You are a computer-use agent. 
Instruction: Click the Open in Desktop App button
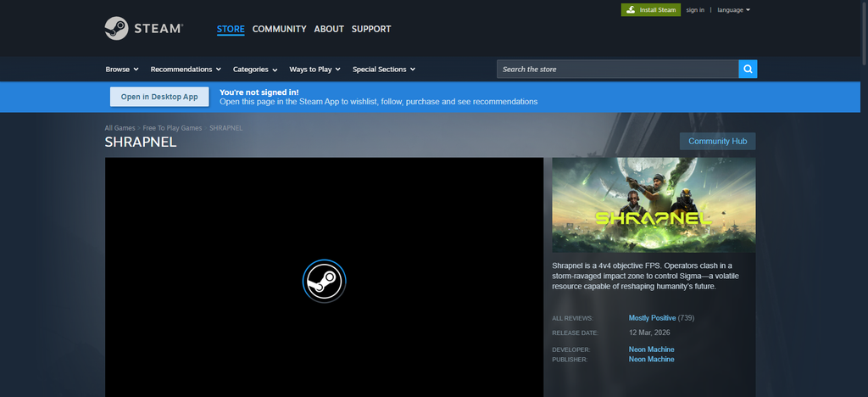[x=159, y=97]
